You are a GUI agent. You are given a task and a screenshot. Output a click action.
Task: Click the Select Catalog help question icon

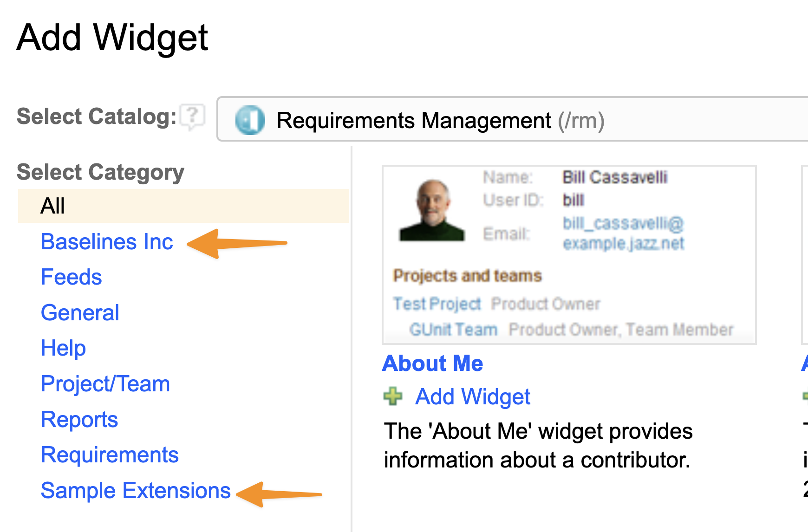[192, 116]
